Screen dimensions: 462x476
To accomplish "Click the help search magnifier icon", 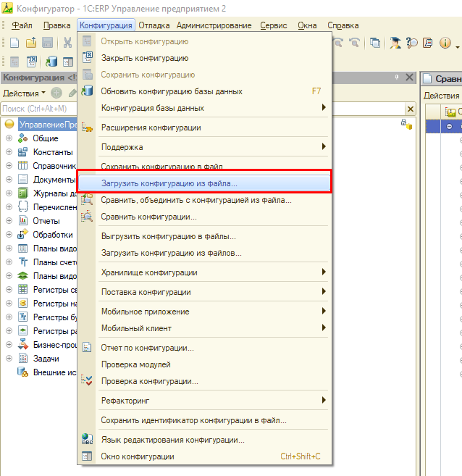I will [x=411, y=43].
